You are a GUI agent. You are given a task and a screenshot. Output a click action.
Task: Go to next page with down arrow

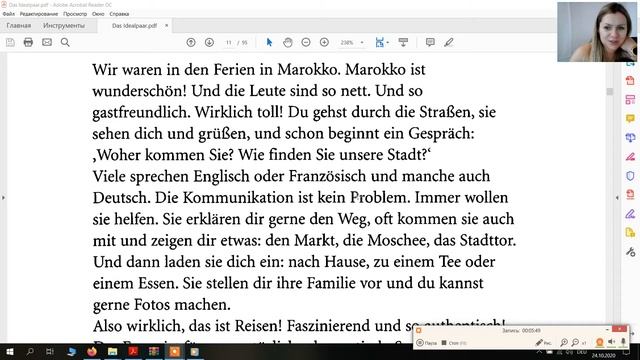click(209, 42)
